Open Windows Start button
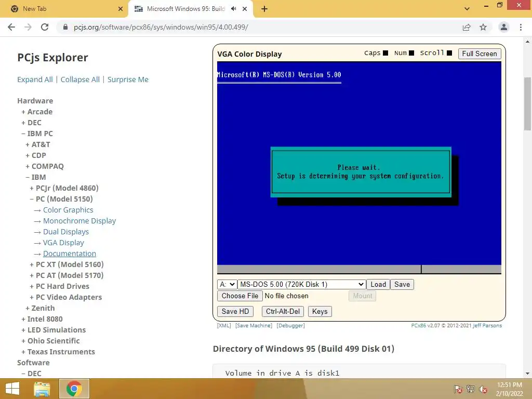Image resolution: width=532 pixels, height=399 pixels. pos(12,389)
